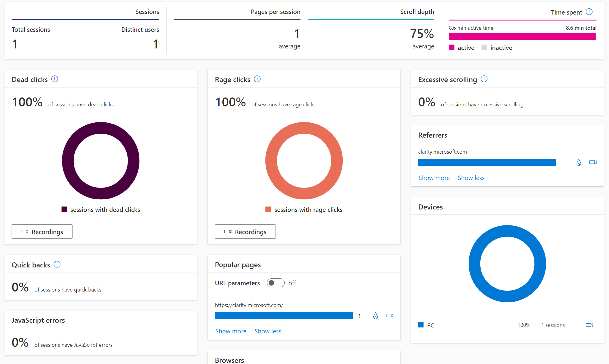Collapse Referrers with Show less
The height and width of the screenshot is (364, 609).
[x=471, y=178]
